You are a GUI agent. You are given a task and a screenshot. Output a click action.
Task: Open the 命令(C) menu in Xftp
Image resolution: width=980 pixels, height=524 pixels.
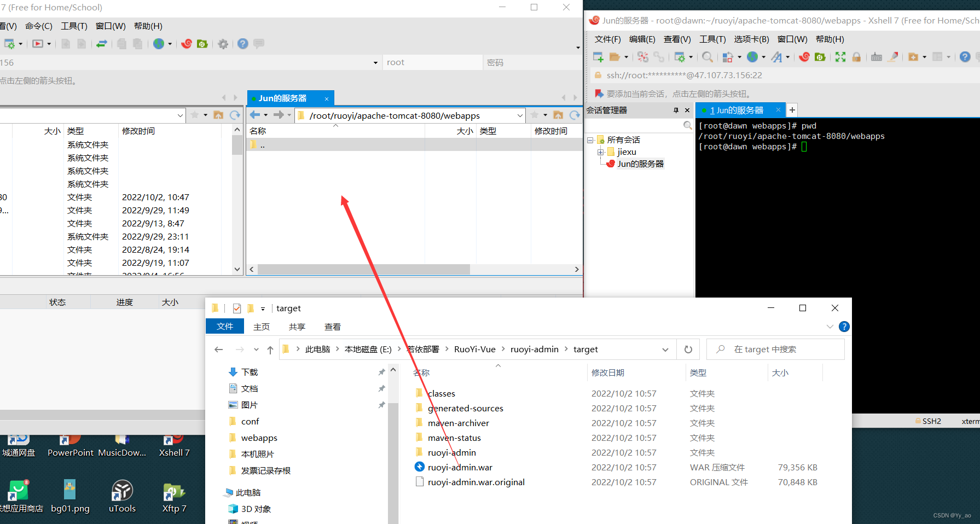pos(38,26)
